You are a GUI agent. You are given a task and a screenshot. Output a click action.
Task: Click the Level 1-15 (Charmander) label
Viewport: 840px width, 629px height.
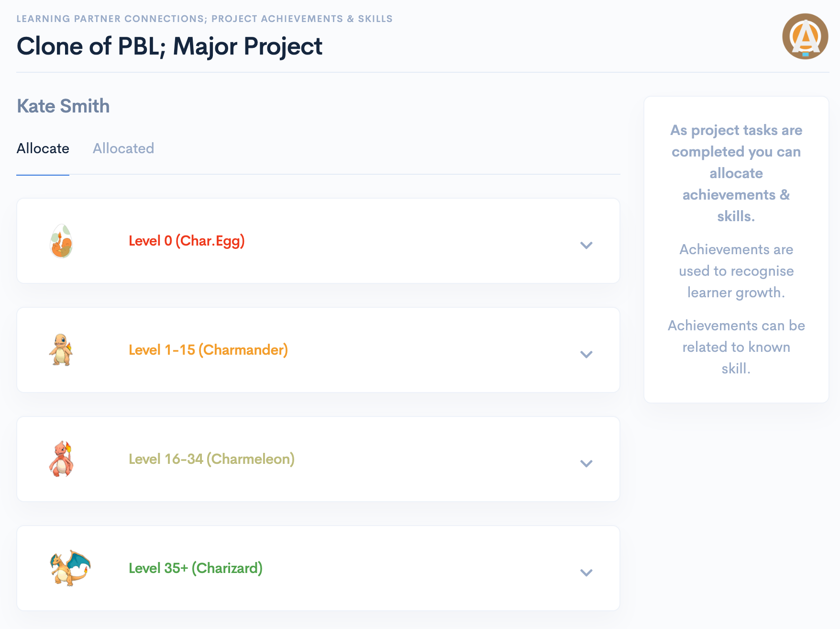[208, 350]
